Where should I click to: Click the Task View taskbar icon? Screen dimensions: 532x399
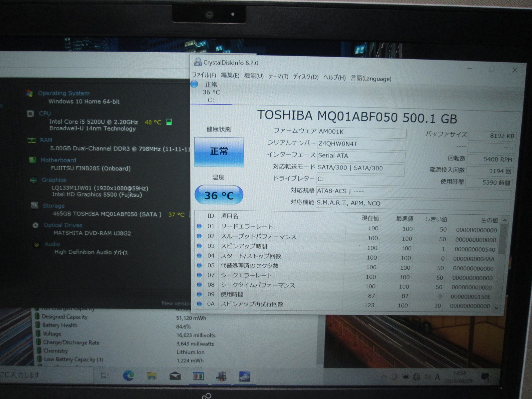point(105,375)
